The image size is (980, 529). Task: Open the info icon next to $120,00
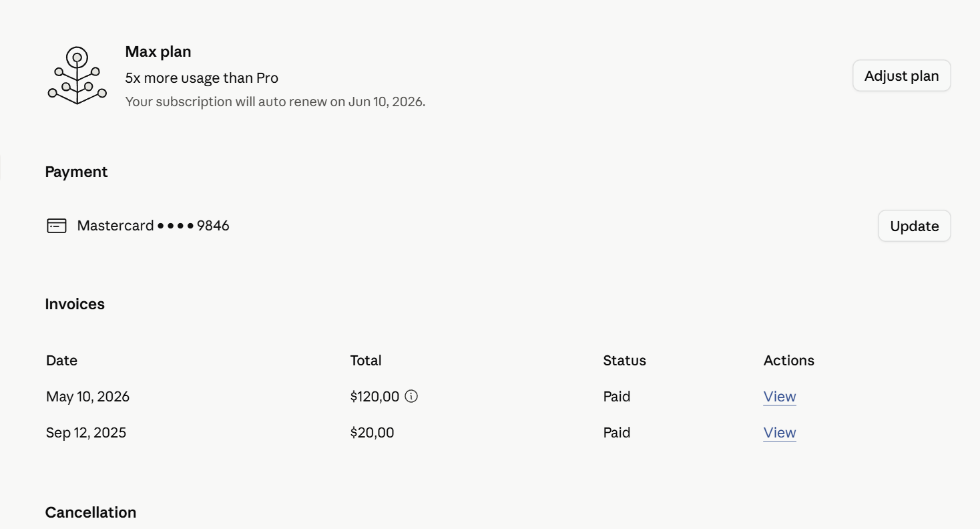click(x=412, y=396)
